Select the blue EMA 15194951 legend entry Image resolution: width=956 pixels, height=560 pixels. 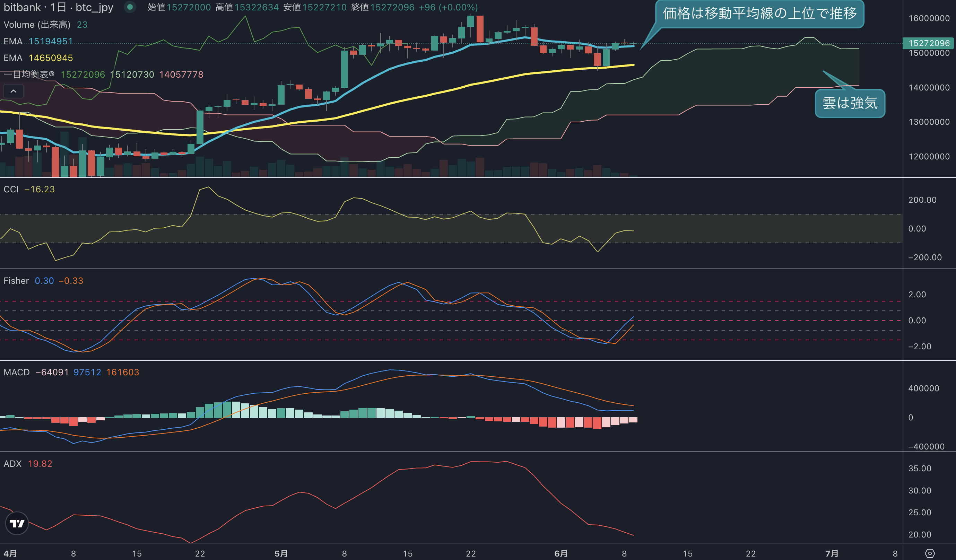(x=38, y=41)
